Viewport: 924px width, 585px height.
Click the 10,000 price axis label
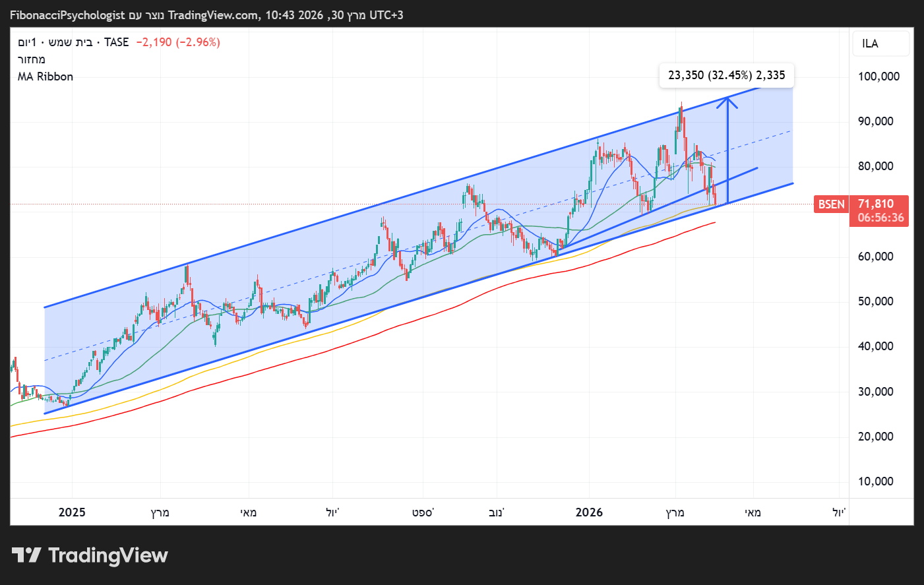coord(876,481)
